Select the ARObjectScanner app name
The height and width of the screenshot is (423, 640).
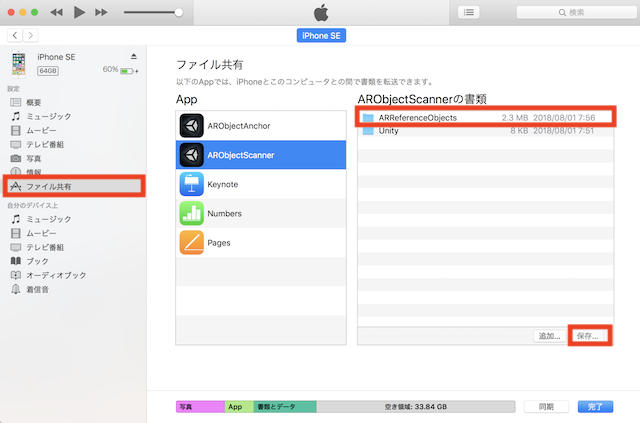click(241, 155)
